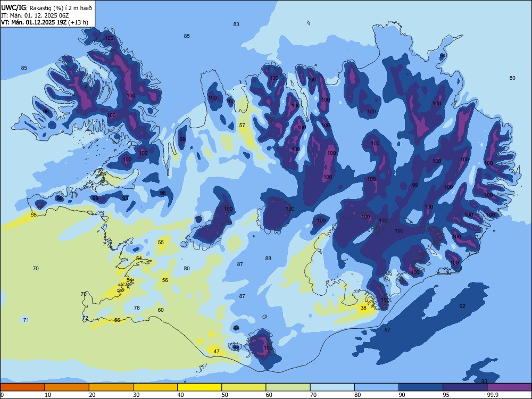Image resolution: width=532 pixels, height=399 pixels.
Task: Choose the 70–80% very light blue swatch
Action: click(x=332, y=387)
